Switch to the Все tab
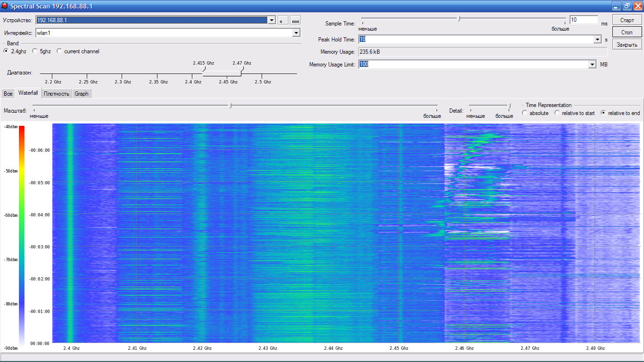Image resolution: width=644 pixels, height=362 pixels. (x=8, y=94)
